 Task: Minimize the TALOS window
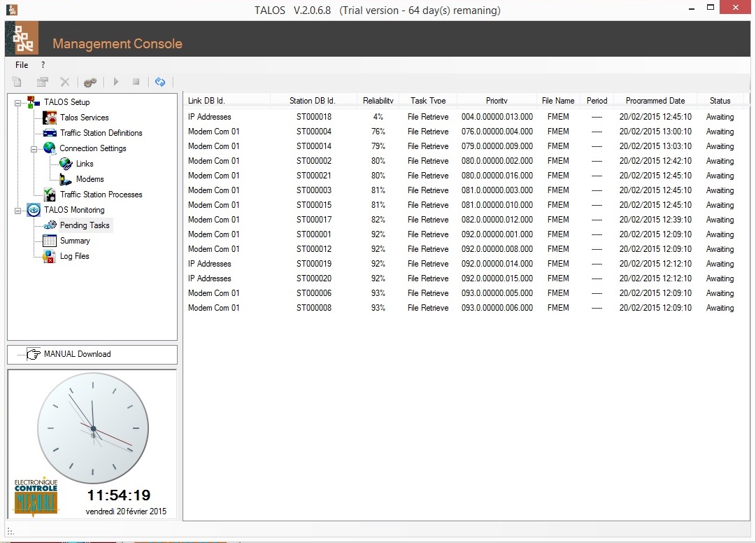click(692, 8)
